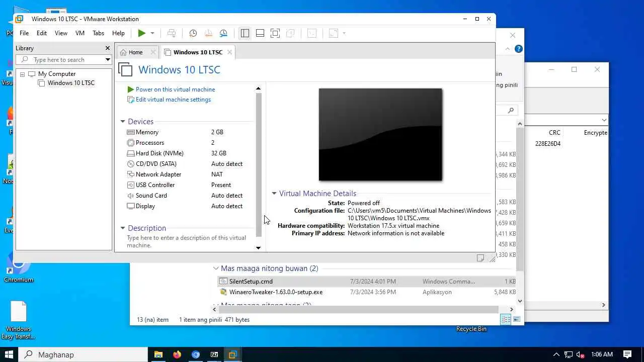Open Firefox from the taskbar
The height and width of the screenshot is (362, 644).
coord(177,354)
